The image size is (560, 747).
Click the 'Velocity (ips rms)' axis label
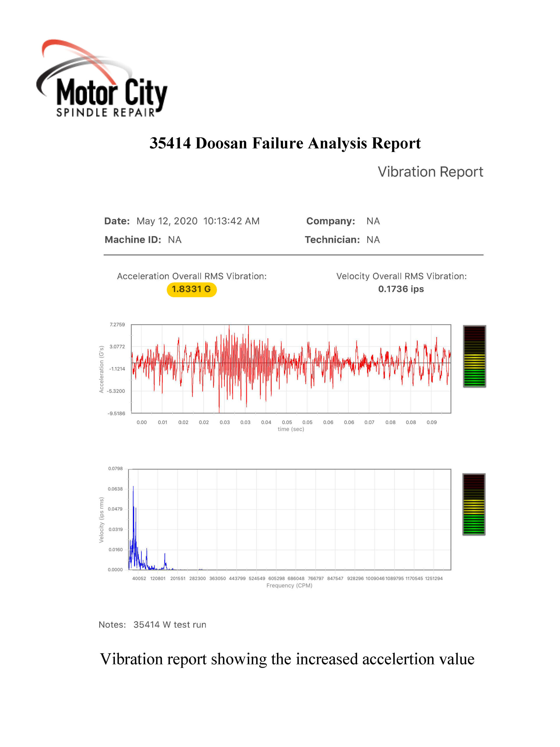[x=101, y=520]
